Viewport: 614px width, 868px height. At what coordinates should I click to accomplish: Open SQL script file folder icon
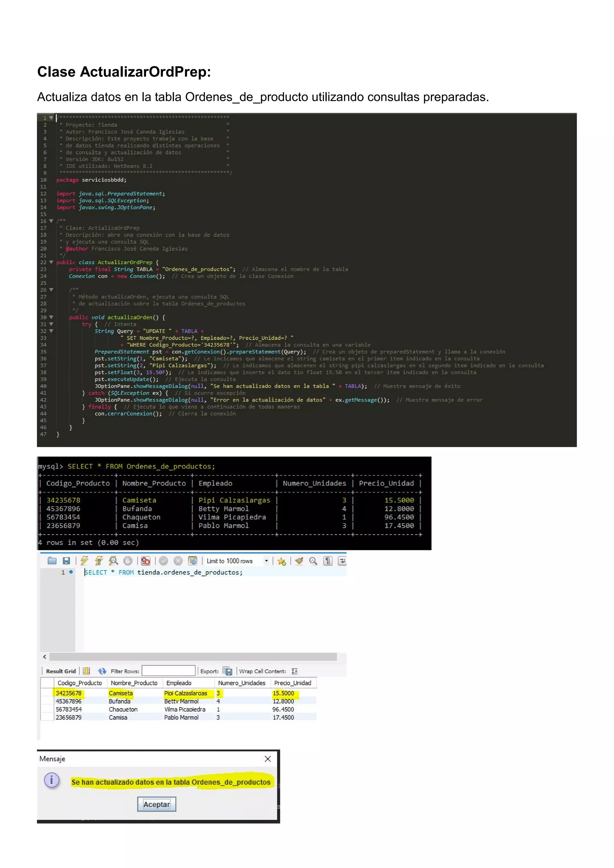click(52, 561)
